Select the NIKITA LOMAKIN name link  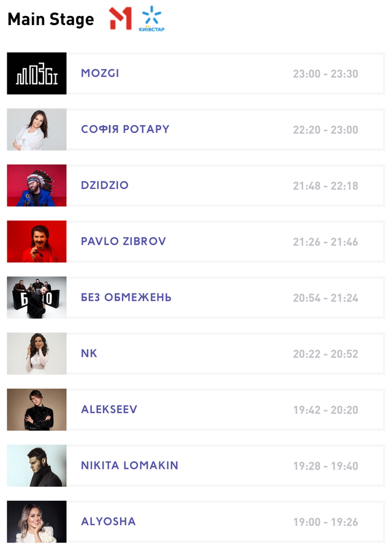(129, 466)
